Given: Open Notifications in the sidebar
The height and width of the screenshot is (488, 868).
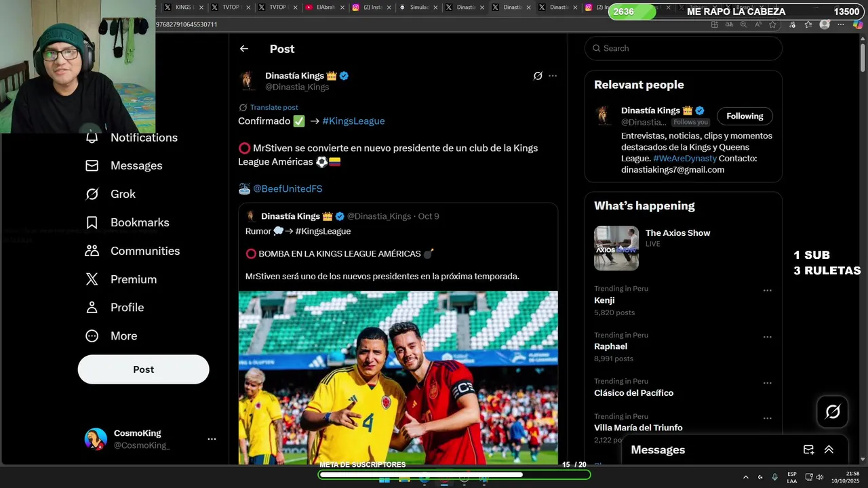Looking at the screenshot, I should point(131,138).
